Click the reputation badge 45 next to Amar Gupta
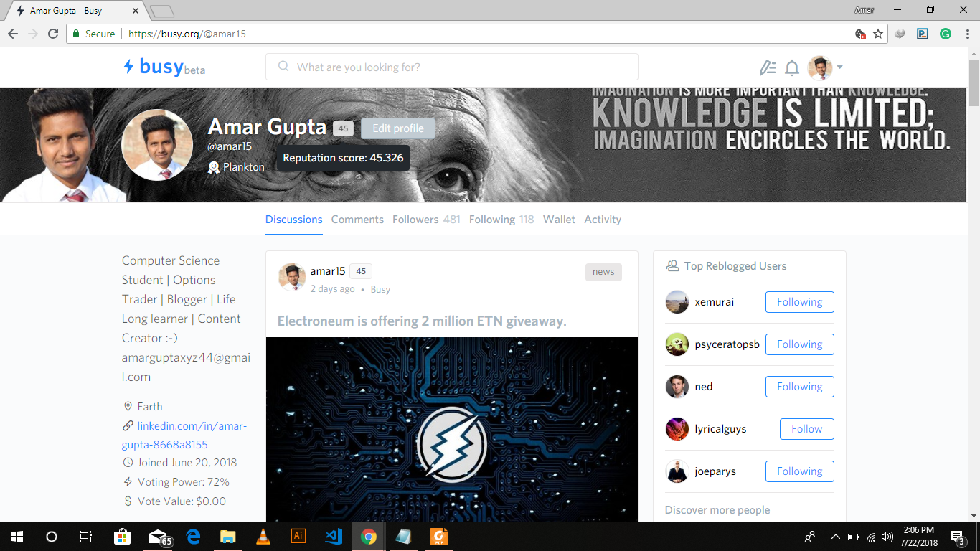The width and height of the screenshot is (980, 551). 343,128
